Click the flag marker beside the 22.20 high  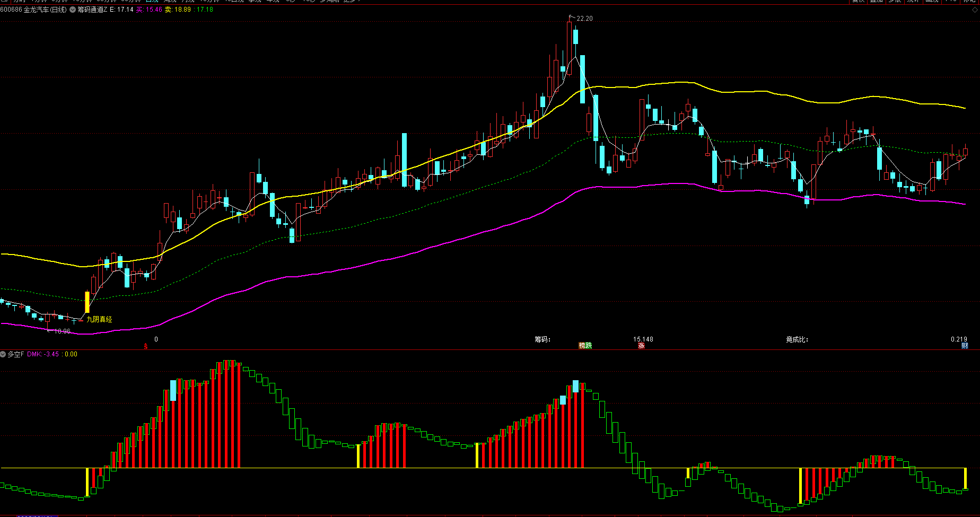(571, 17)
